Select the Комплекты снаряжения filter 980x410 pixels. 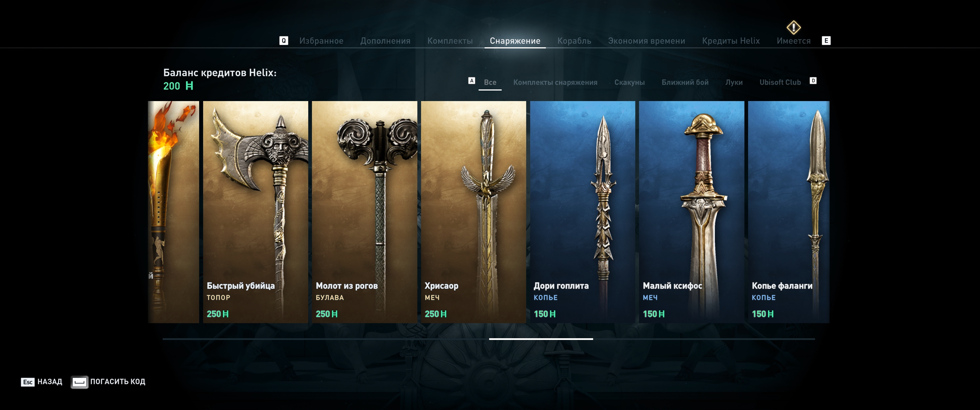pos(555,82)
